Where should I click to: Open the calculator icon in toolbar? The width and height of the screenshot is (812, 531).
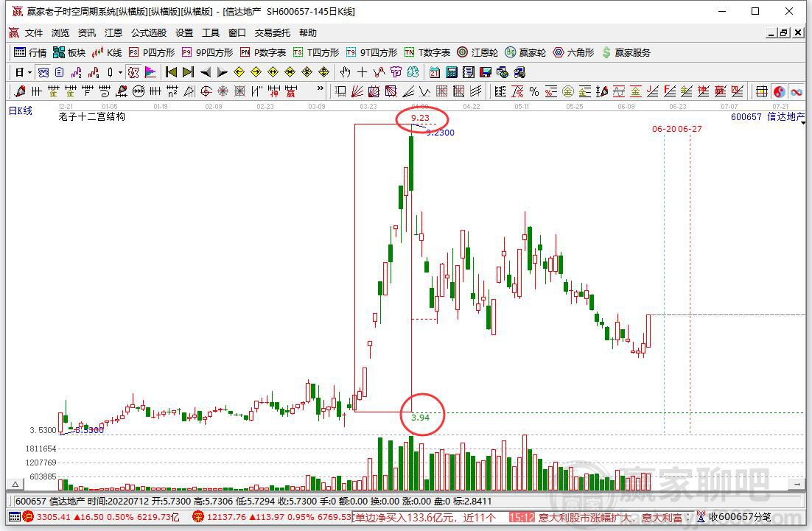(x=452, y=72)
